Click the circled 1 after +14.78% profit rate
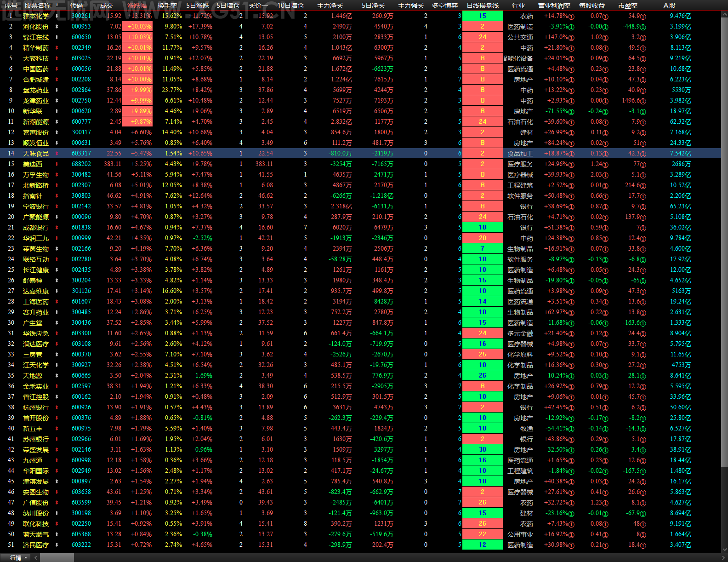 [571, 17]
